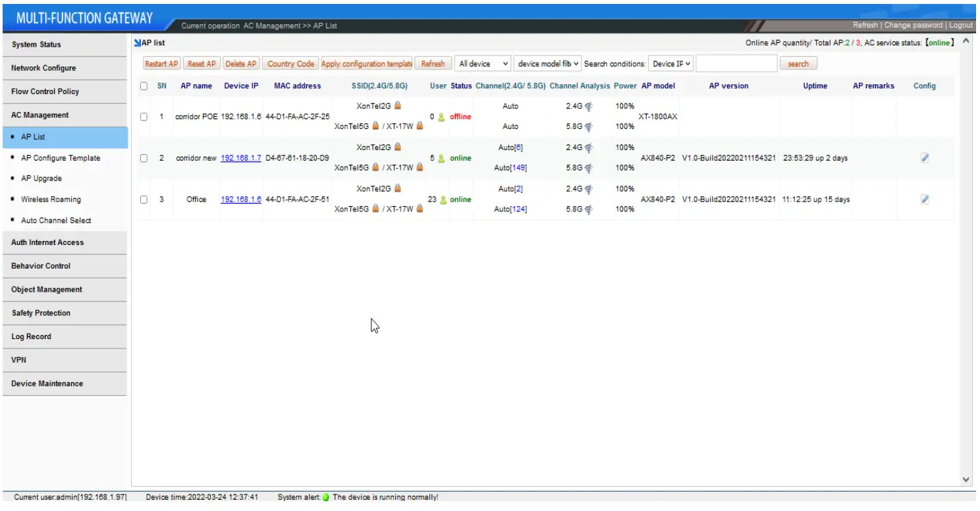Viewport: 980px width, 511px height.
Task: Check the box for Office AP
Action: click(144, 200)
